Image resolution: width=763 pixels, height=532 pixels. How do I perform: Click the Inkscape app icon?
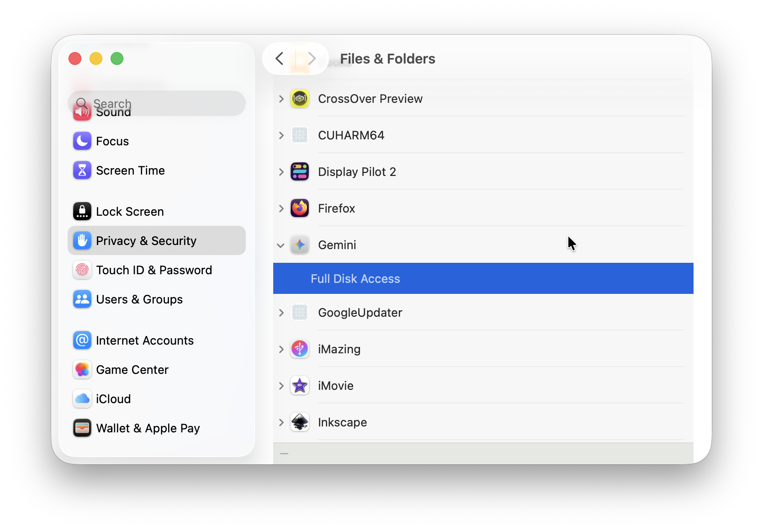click(x=300, y=422)
